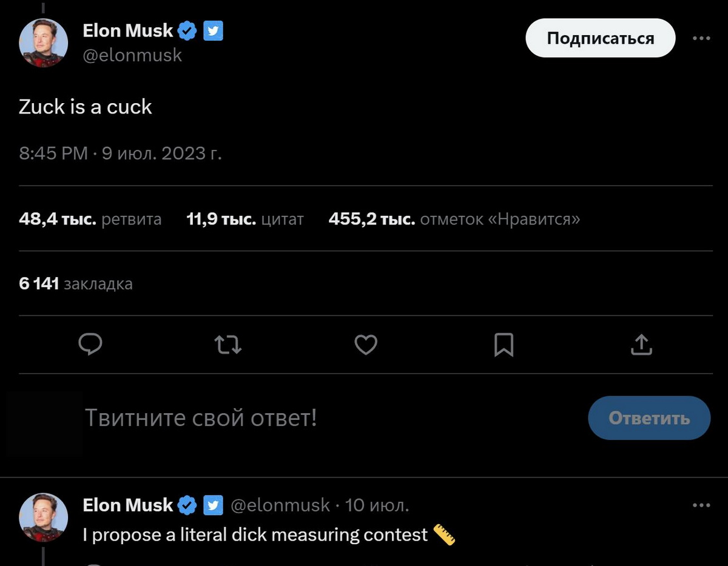The width and height of the screenshot is (728, 566).
Task: Click Elon Musk avatar on main tweet
Action: point(43,42)
